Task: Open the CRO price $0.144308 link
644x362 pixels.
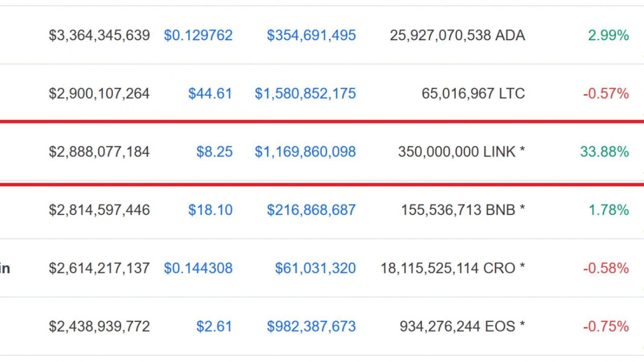Action: point(198,268)
